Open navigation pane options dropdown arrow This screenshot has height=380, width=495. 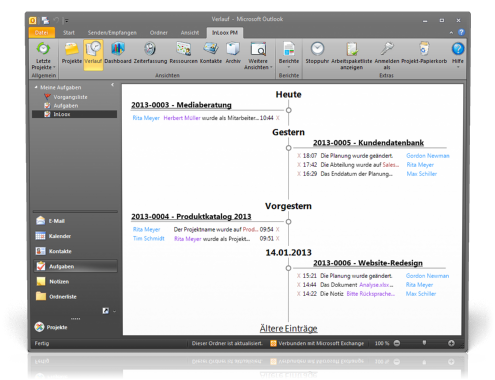pyautogui.click(x=114, y=311)
